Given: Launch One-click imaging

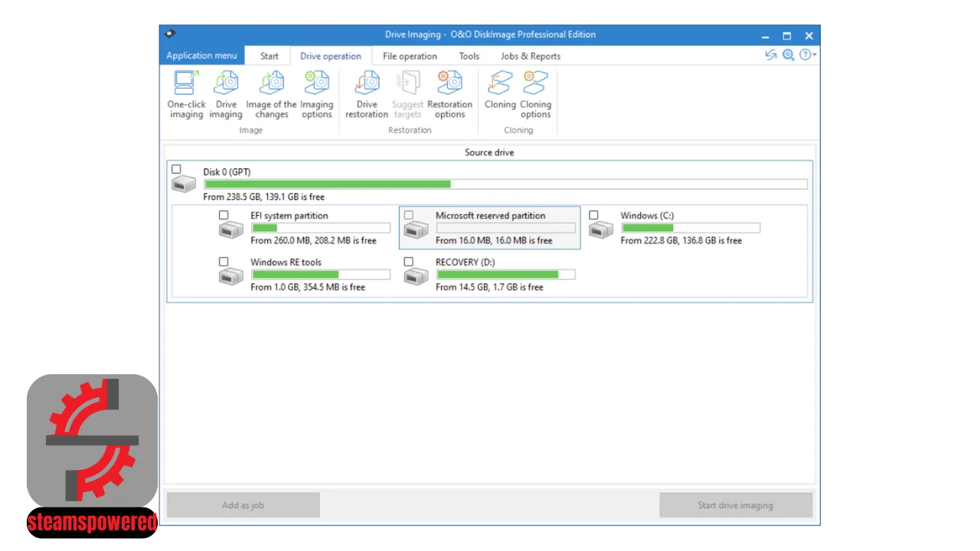Looking at the screenshot, I should click(x=187, y=94).
